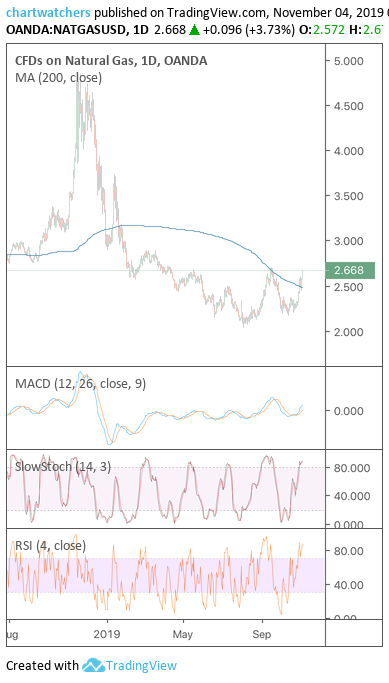Click the SlowStoch 80.000 axis label
This screenshot has height=683, width=389.
point(352,468)
